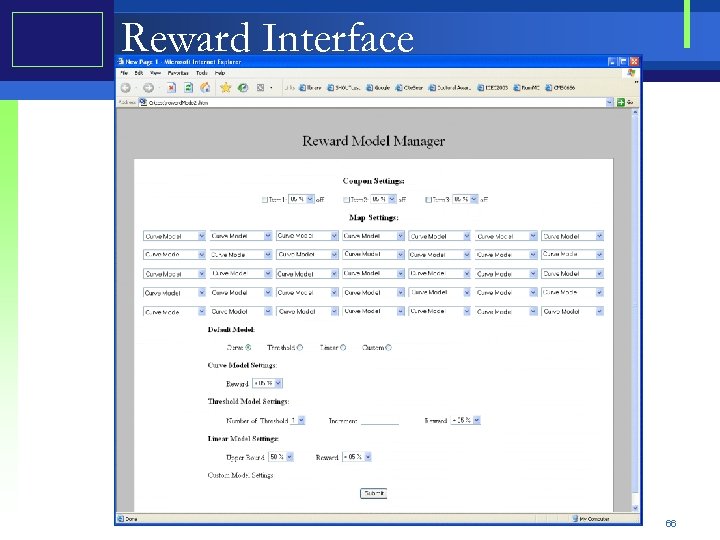This screenshot has height=540, width=720.
Task: Click the browser Forward arrow button
Action: click(x=148, y=88)
